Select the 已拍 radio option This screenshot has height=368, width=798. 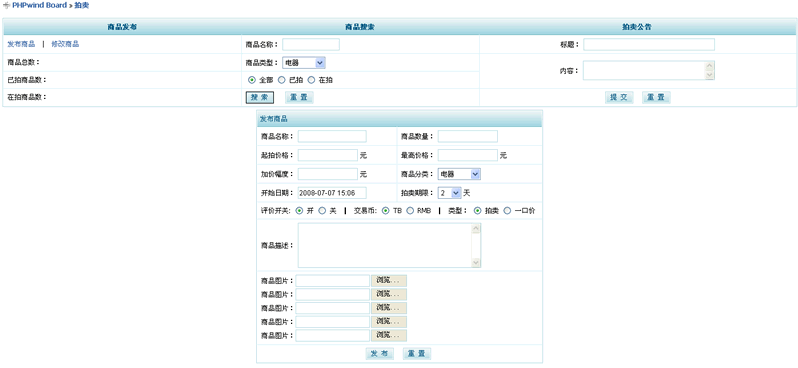pyautogui.click(x=281, y=80)
